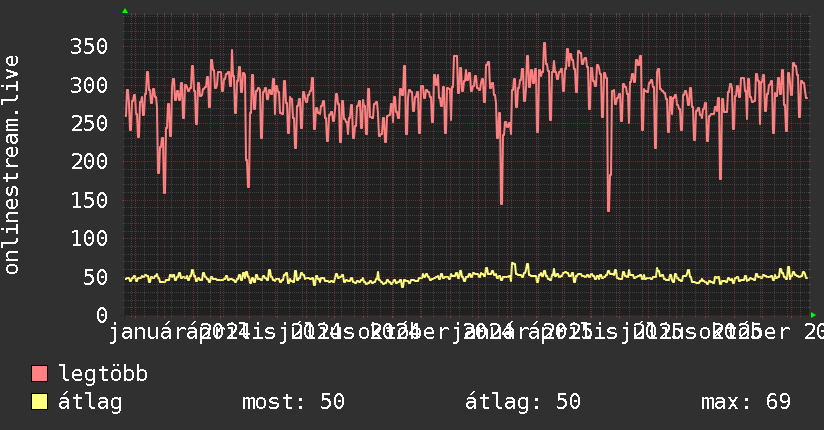This screenshot has height=430, width=824.
Task: Click the legtöbb legend label
Action: pos(103,374)
